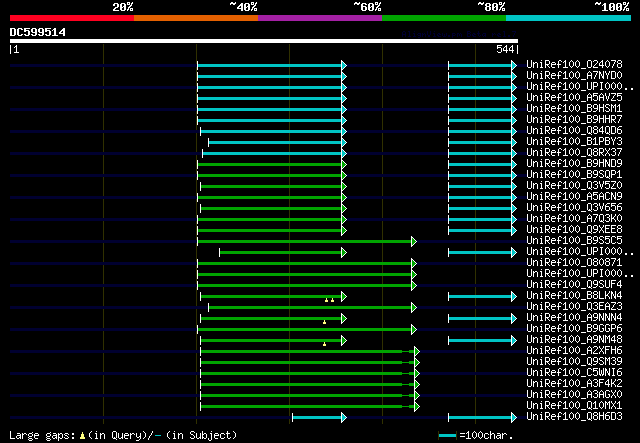Select hit label UniRef100_B8LKN4
The image size is (640, 443).
574,295
